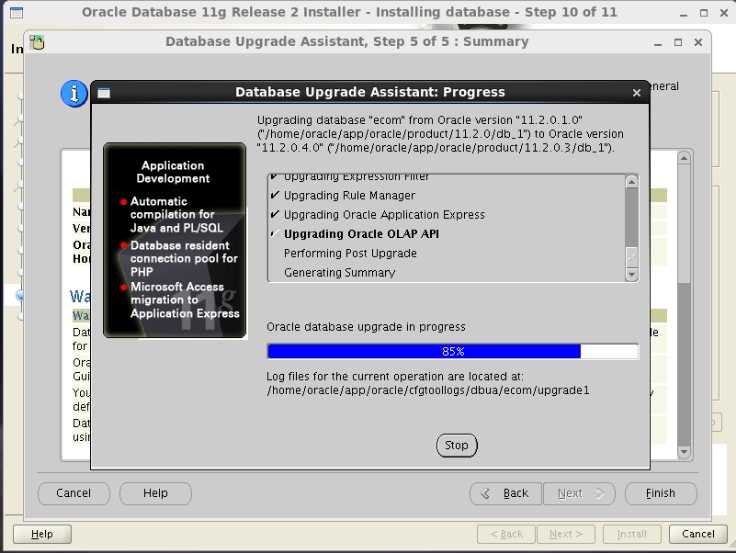This screenshot has height=554, width=736.
Task: Click the 85% upgrade progress bar
Action: tap(452, 351)
